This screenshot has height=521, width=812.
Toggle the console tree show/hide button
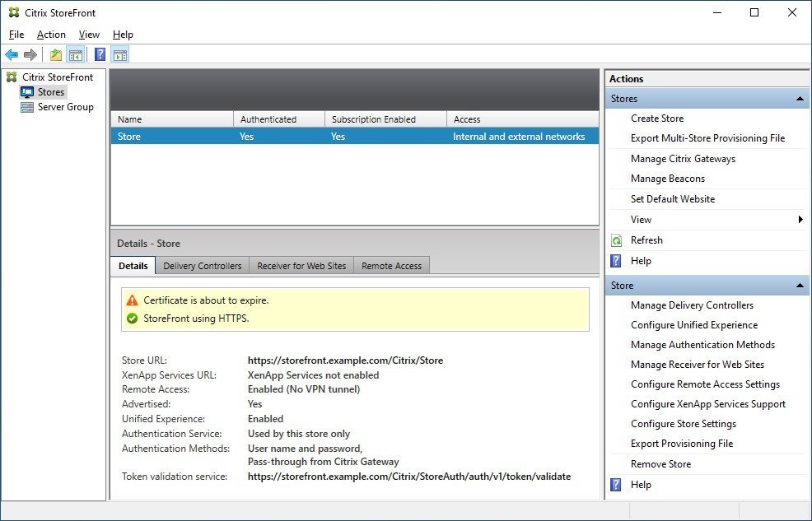pyautogui.click(x=75, y=55)
